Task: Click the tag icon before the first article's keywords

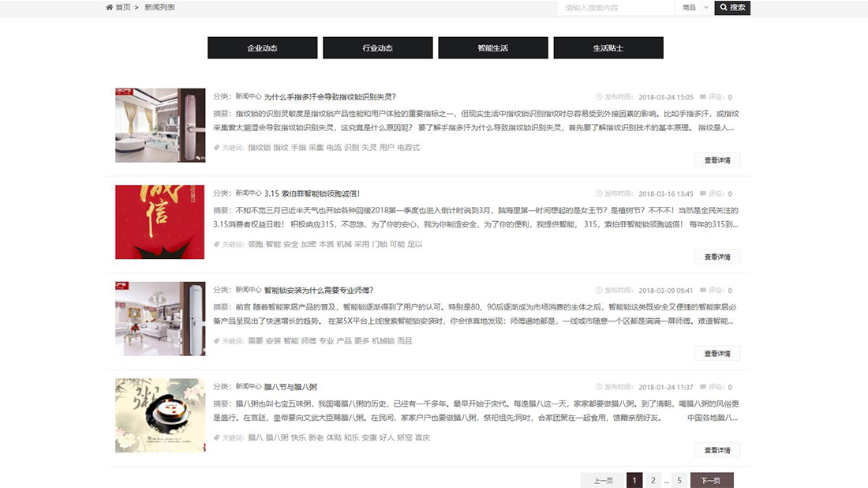Action: tap(216, 148)
